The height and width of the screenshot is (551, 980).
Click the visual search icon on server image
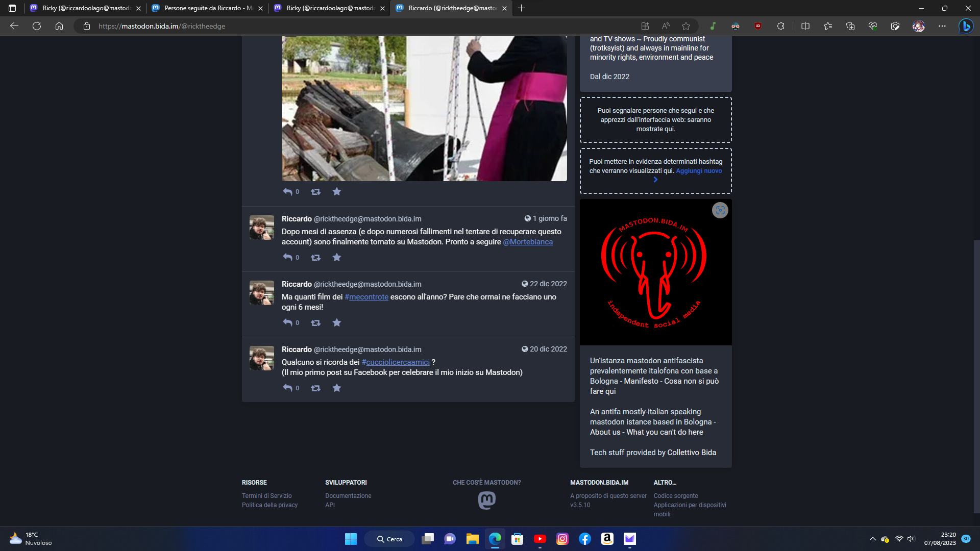[720, 210]
